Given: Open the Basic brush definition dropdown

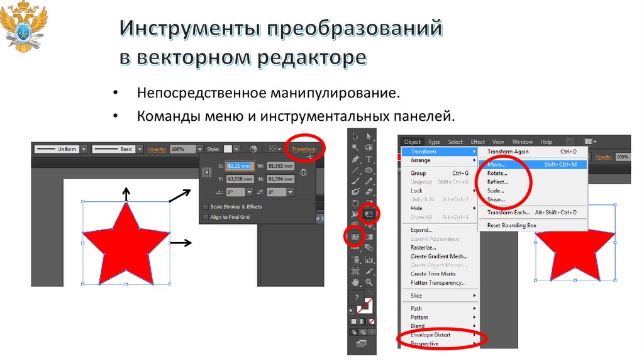Looking at the screenshot, I should point(140,149).
